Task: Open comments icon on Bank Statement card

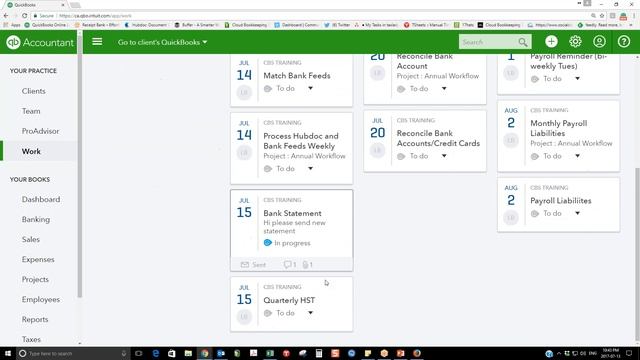Action: (287, 265)
